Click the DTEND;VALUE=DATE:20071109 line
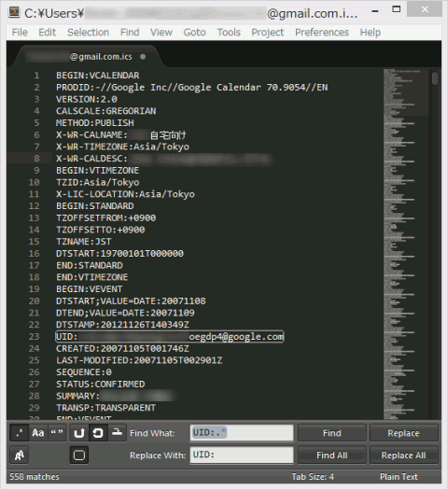Screen dimensions: 448x490 point(125,313)
